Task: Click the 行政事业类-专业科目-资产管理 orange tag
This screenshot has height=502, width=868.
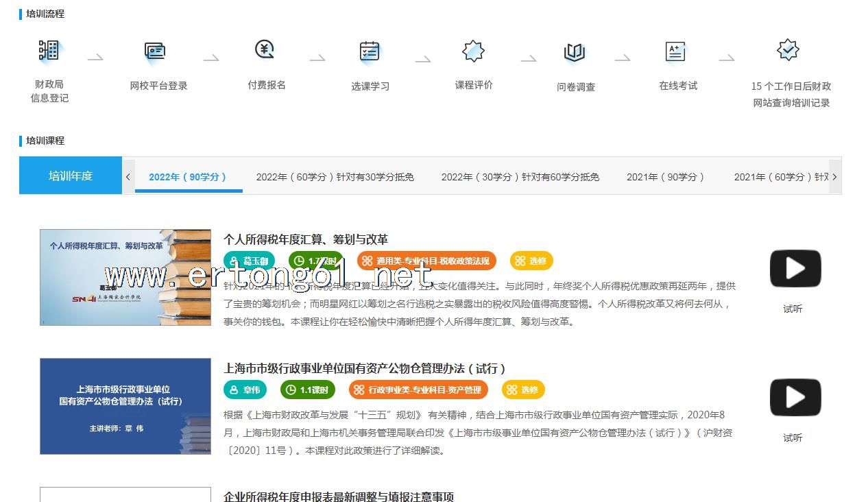Action: tap(418, 390)
